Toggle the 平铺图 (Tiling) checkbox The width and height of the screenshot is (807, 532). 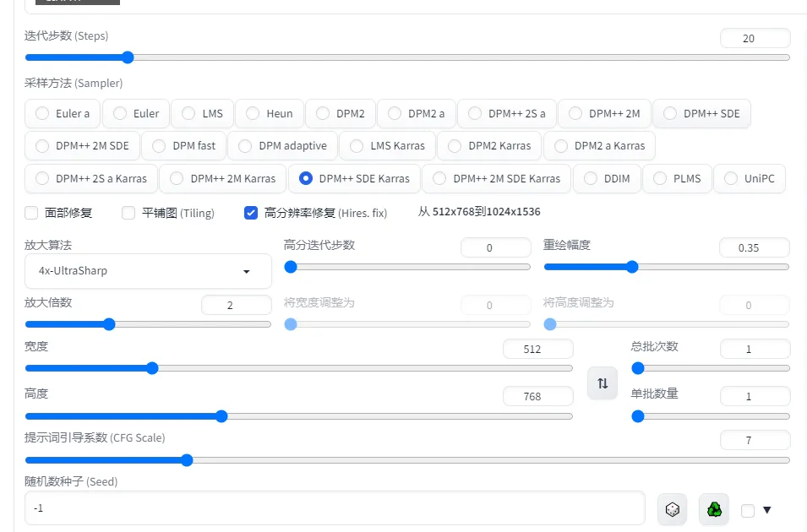pos(128,213)
